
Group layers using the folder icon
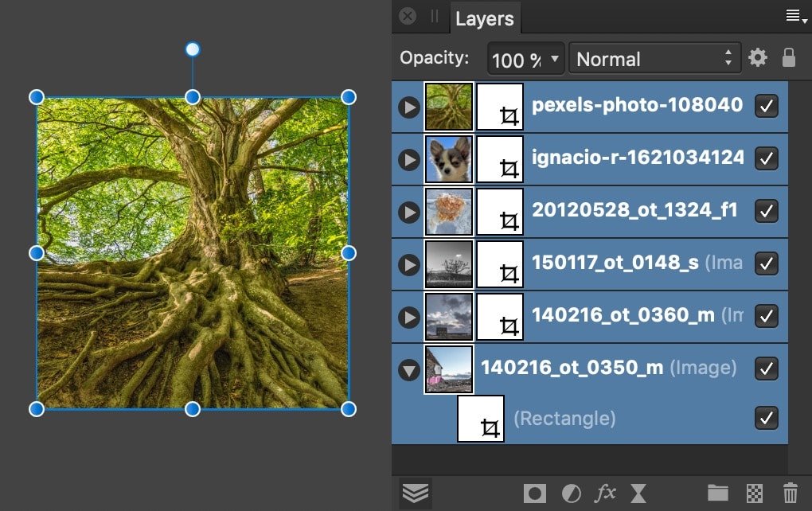719,493
